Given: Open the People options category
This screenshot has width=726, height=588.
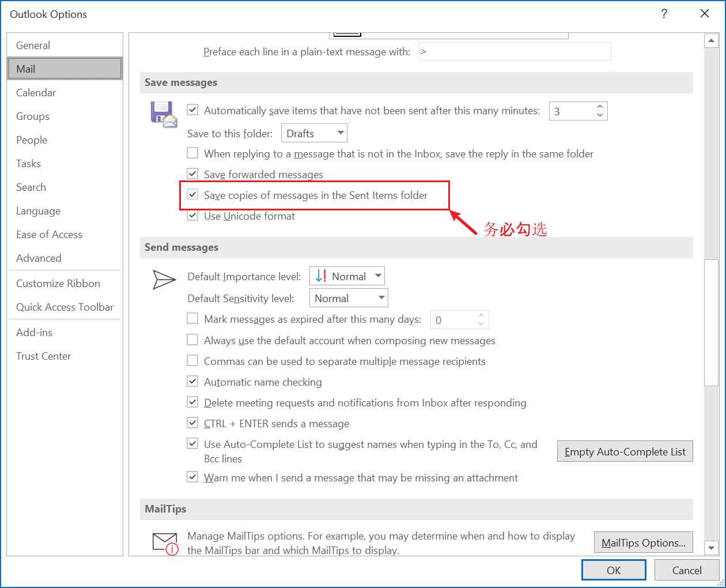Looking at the screenshot, I should [65, 140].
